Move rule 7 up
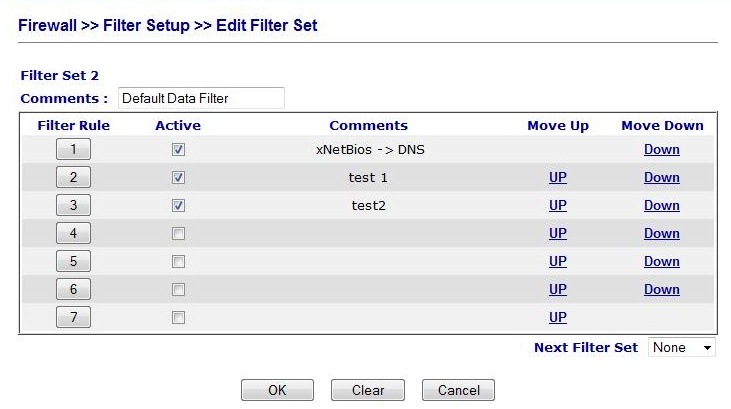 pyautogui.click(x=558, y=318)
